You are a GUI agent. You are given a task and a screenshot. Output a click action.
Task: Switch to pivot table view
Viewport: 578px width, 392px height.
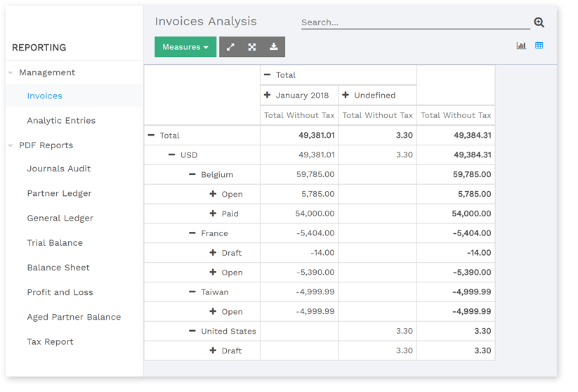pos(539,46)
